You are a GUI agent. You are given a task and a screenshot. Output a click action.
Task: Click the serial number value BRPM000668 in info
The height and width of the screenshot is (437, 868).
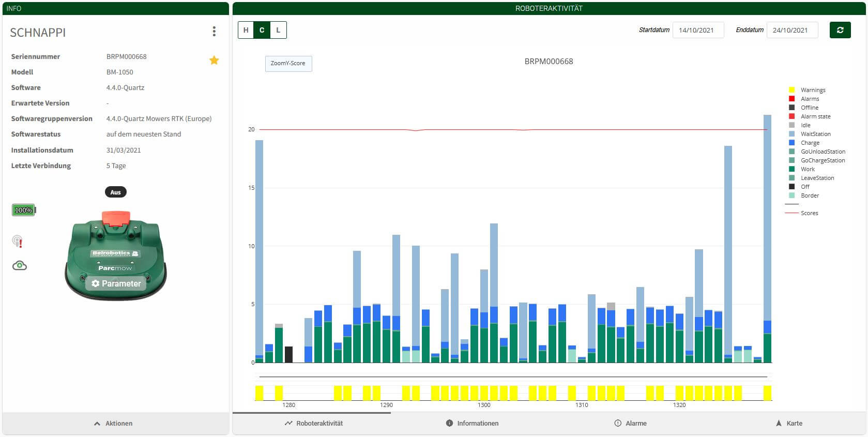(127, 57)
